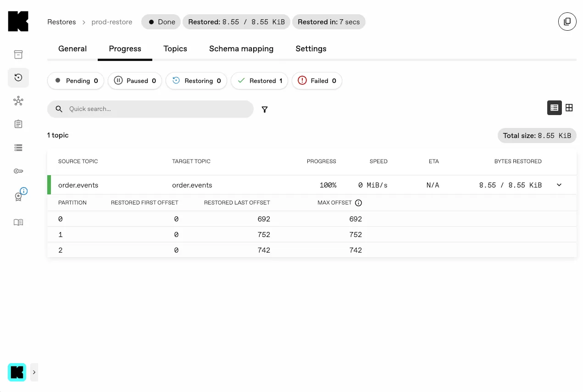583x392 pixels.
Task: Click max offset value 742
Action: click(355, 250)
